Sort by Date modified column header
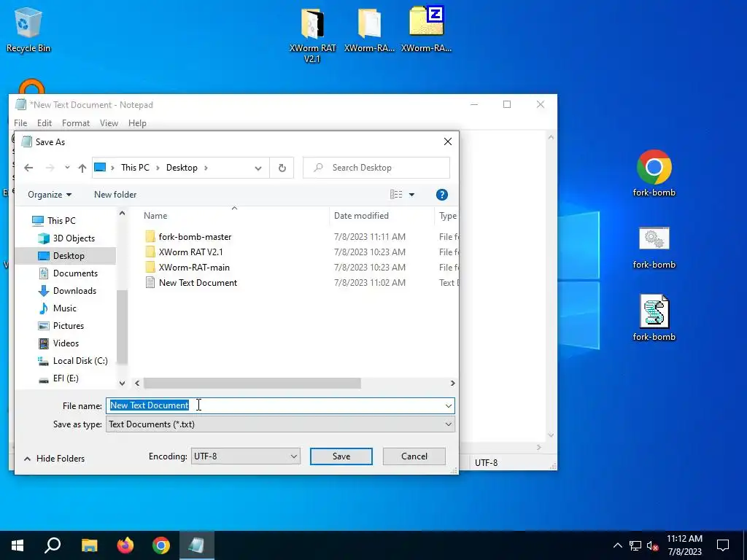 [361, 216]
